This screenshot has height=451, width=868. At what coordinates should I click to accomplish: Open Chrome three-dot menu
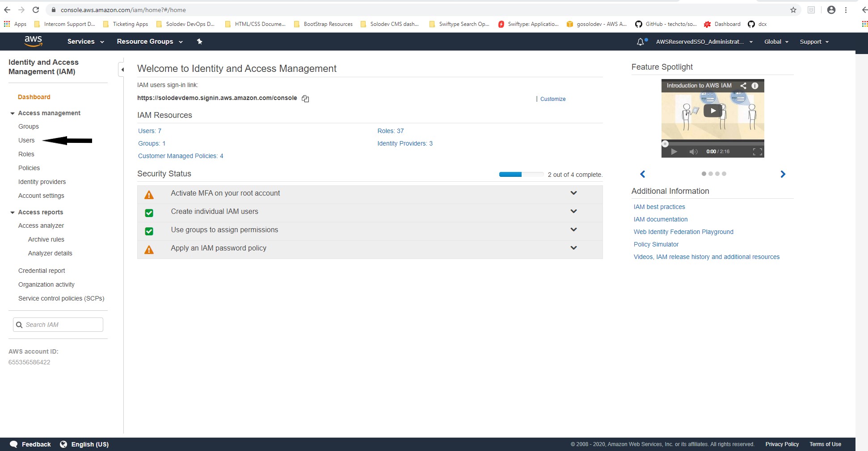[x=846, y=10]
